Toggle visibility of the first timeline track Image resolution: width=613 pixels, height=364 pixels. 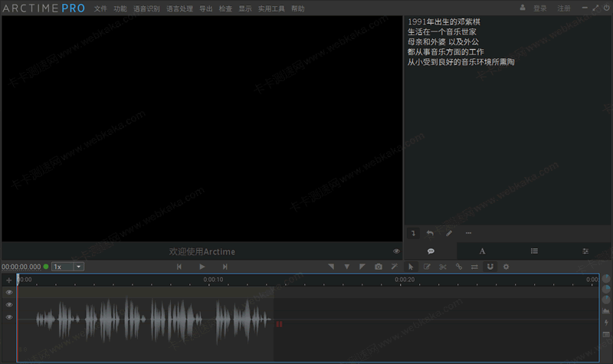pos(9,292)
